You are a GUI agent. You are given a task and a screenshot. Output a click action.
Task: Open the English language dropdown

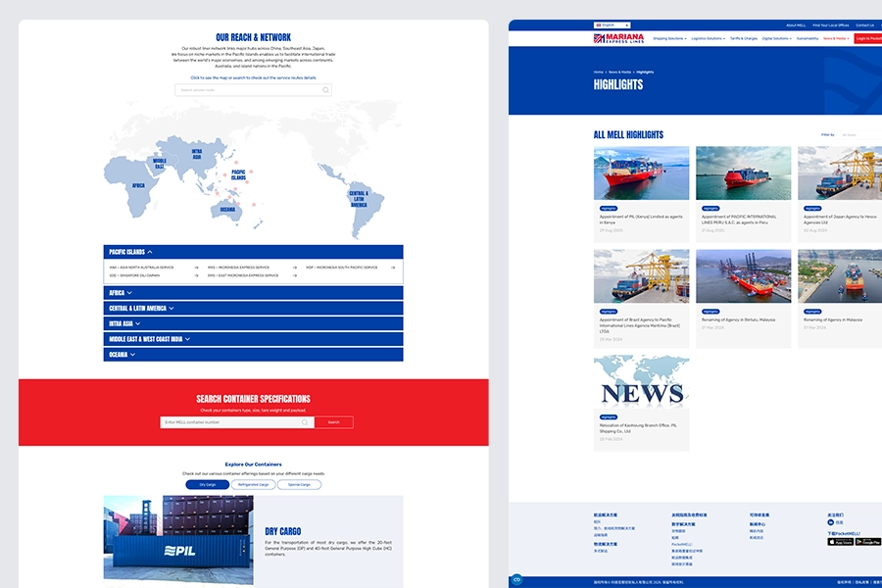(612, 25)
